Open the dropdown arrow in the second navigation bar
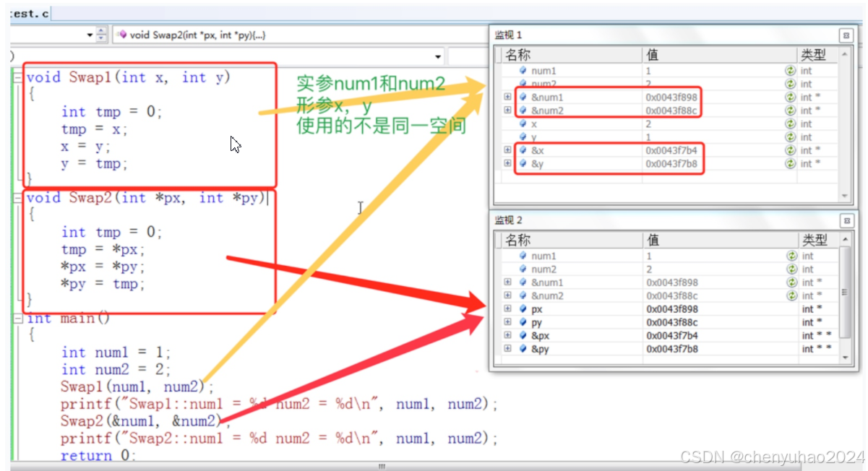The width and height of the screenshot is (868, 471). [438, 56]
